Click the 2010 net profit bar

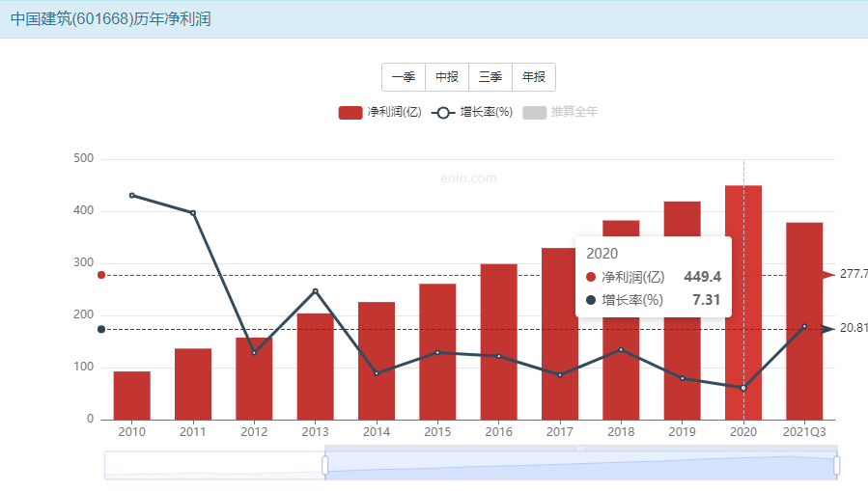point(131,396)
